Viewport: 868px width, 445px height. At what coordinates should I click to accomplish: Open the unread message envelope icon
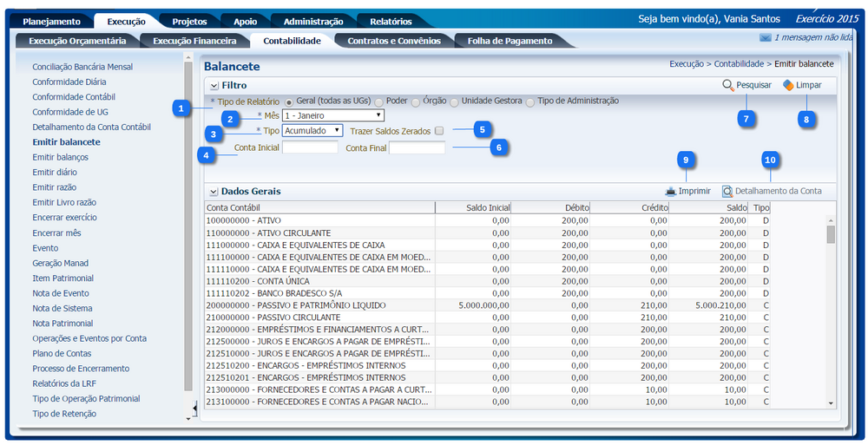point(765,38)
